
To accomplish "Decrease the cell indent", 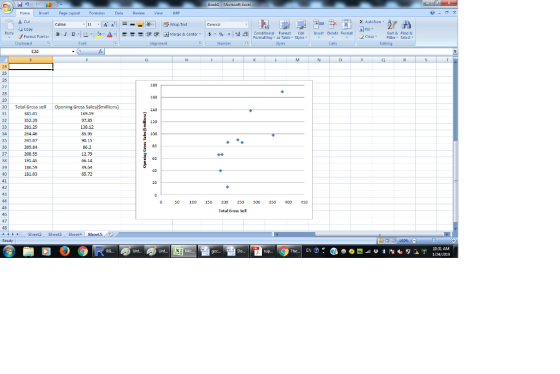I will (149, 34).
